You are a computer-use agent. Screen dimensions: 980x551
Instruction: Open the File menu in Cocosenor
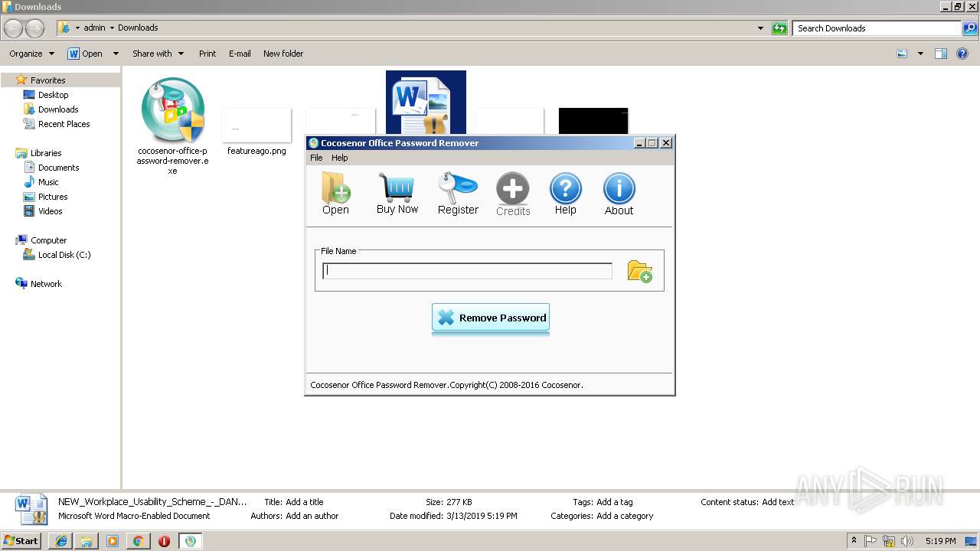pos(316,158)
